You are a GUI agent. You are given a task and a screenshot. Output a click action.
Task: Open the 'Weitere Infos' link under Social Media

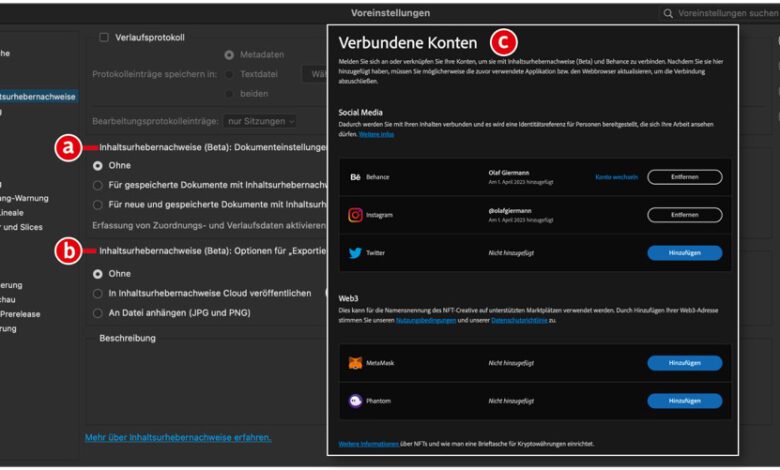[376, 134]
